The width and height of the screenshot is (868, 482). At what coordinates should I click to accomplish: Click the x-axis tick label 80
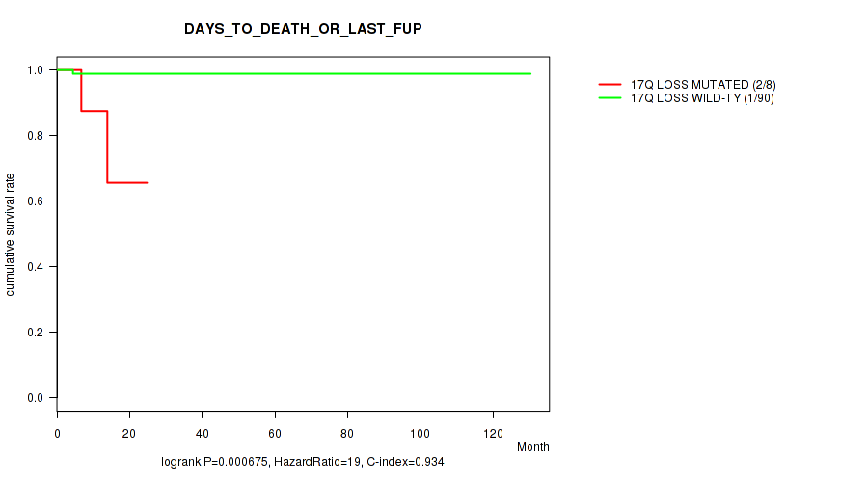click(x=347, y=430)
